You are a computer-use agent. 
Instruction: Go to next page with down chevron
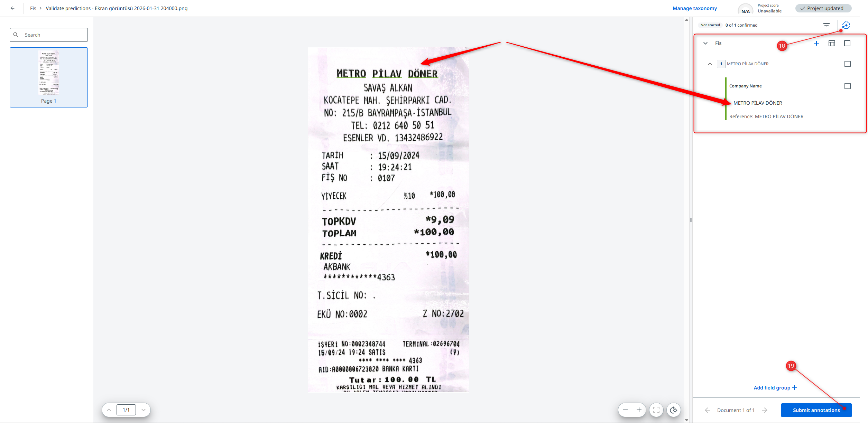click(144, 410)
